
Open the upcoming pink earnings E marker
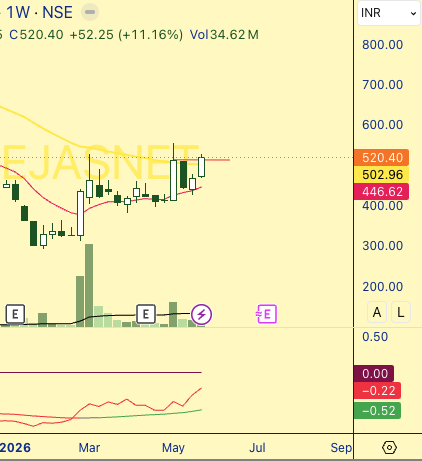click(267, 314)
